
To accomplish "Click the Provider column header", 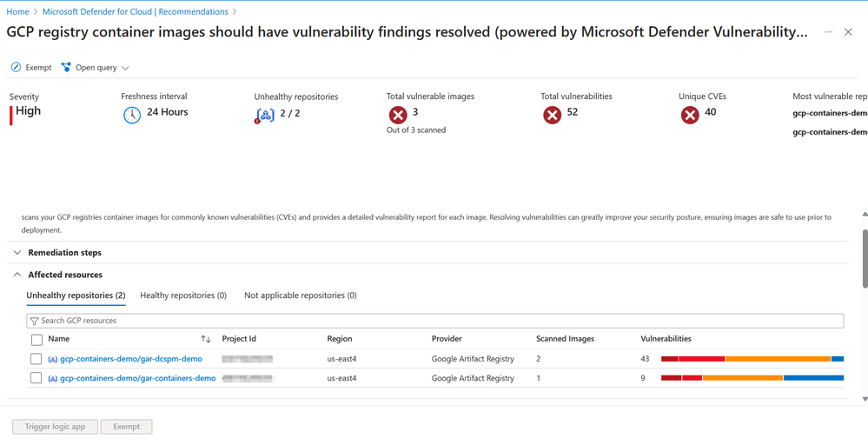I will (447, 339).
